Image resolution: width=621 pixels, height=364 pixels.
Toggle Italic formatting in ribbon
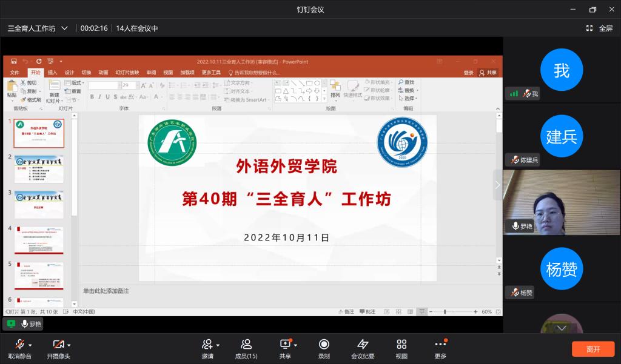pyautogui.click(x=99, y=96)
